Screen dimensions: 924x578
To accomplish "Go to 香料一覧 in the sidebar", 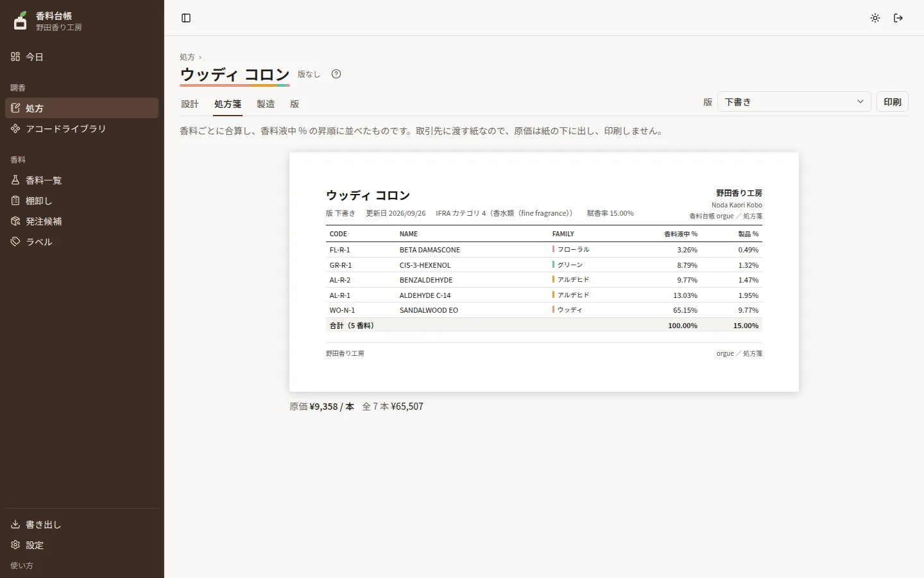I will pyautogui.click(x=81, y=180).
